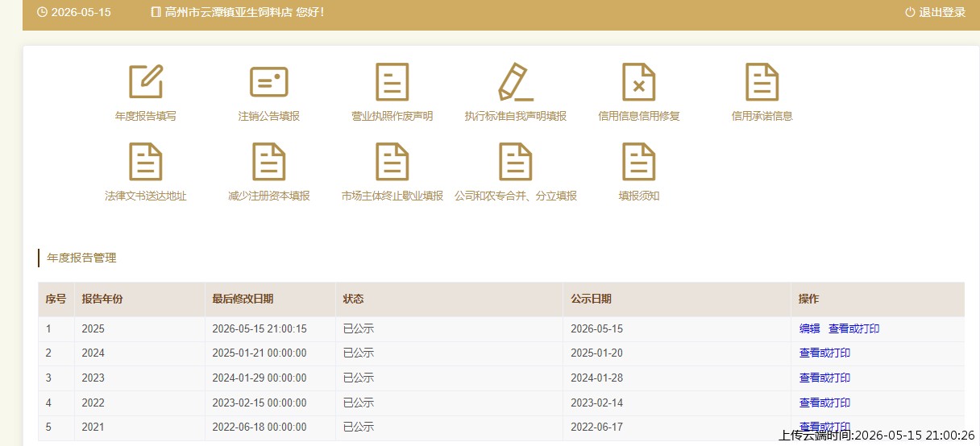This screenshot has height=446, width=980.
Task: Open 查看或打印 for the 2025 report
Action: (x=853, y=328)
